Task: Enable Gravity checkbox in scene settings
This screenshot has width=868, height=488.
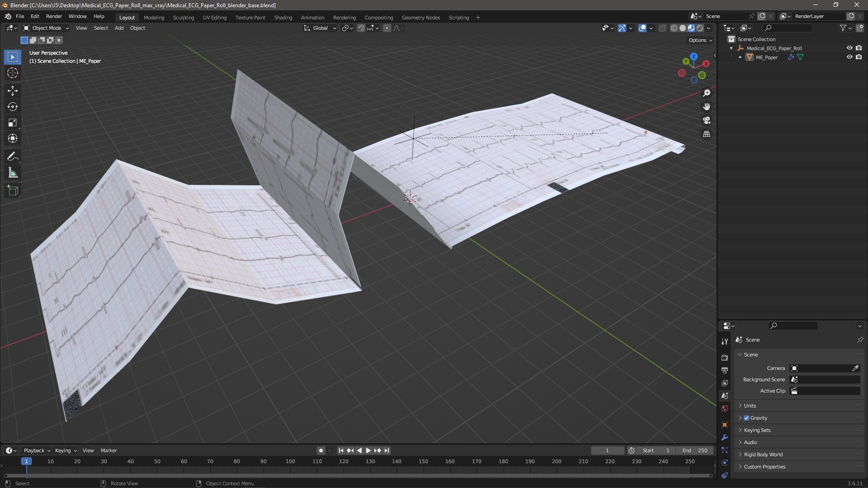Action: (747, 418)
